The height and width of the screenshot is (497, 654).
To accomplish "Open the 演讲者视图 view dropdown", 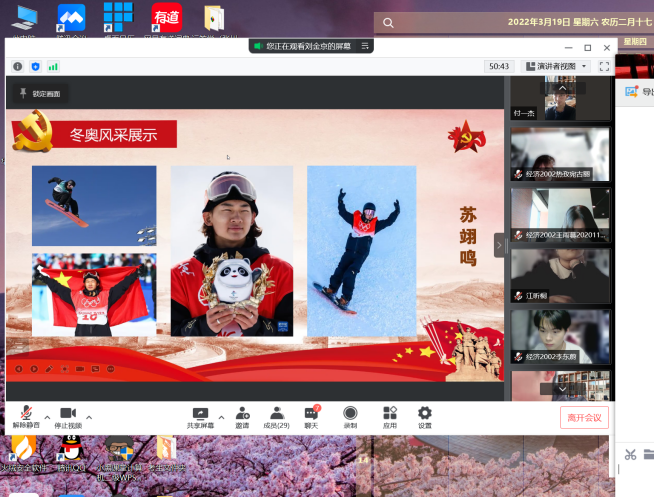I will click(560, 66).
